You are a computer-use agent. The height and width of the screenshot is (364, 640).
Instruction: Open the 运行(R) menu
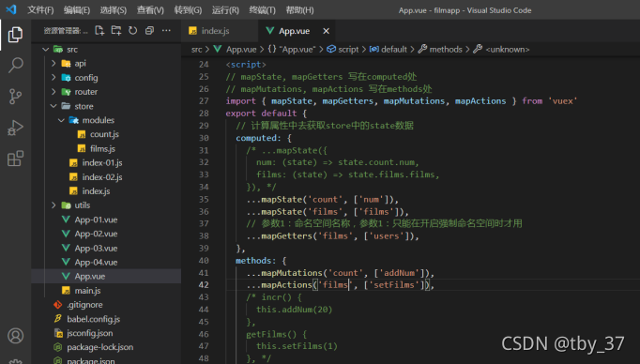(225, 9)
